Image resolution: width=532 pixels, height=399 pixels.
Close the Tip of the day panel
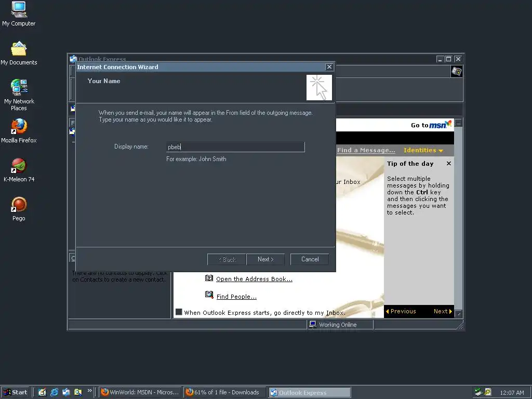449,164
